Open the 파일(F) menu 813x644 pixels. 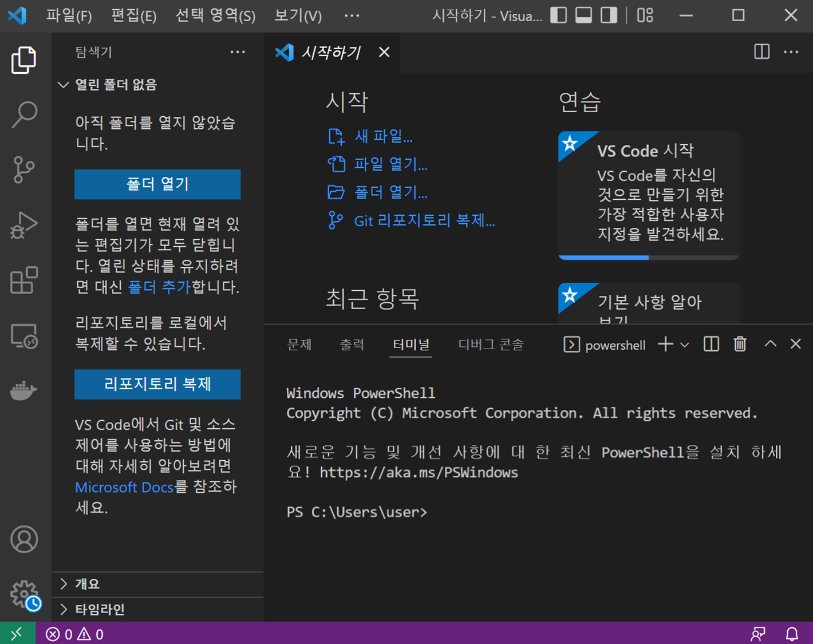(x=69, y=15)
